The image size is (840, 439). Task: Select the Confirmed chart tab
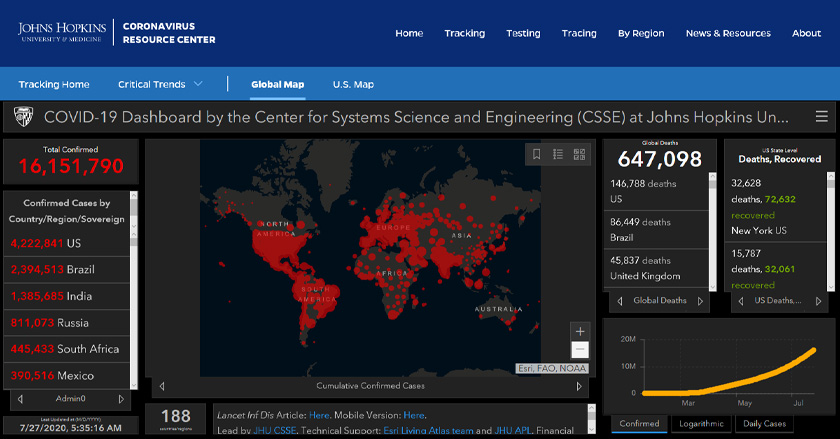pos(639,424)
